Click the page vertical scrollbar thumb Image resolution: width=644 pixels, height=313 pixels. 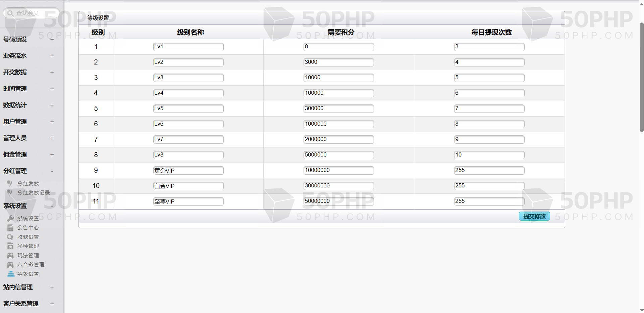click(641, 77)
